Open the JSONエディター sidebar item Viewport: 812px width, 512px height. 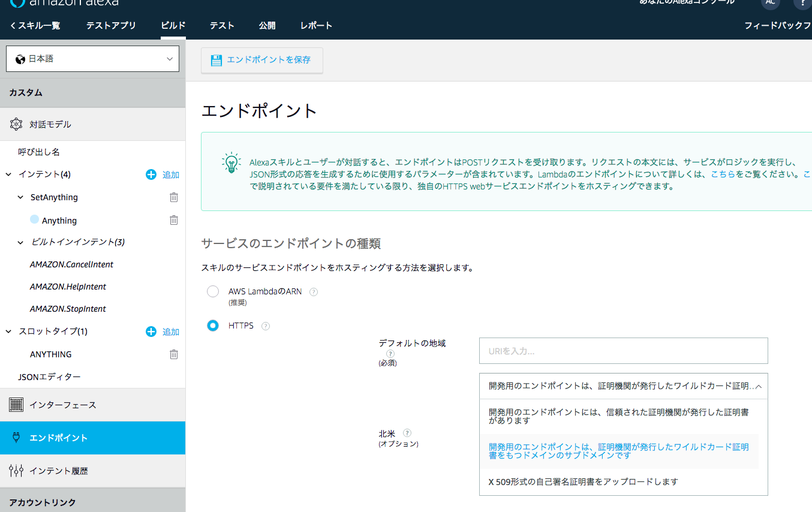[x=49, y=377]
